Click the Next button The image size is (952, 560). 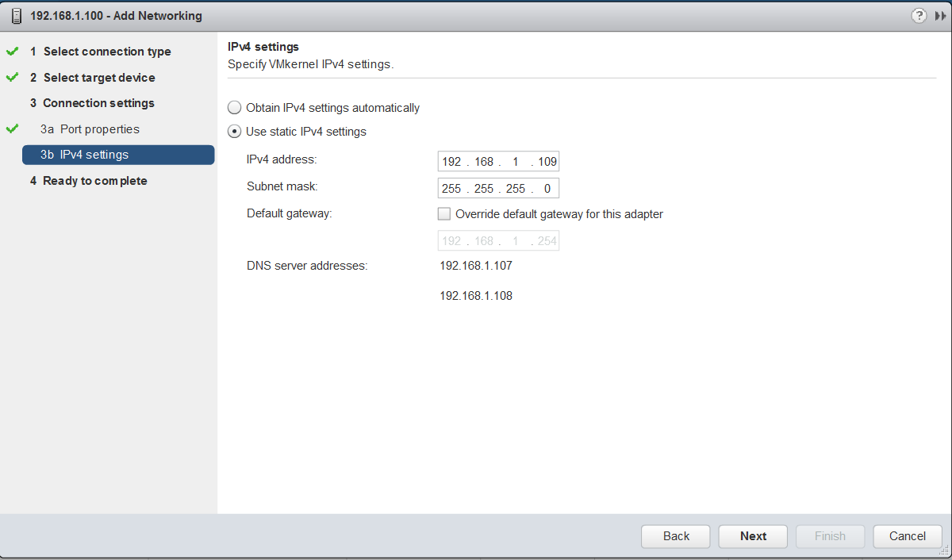tap(753, 536)
